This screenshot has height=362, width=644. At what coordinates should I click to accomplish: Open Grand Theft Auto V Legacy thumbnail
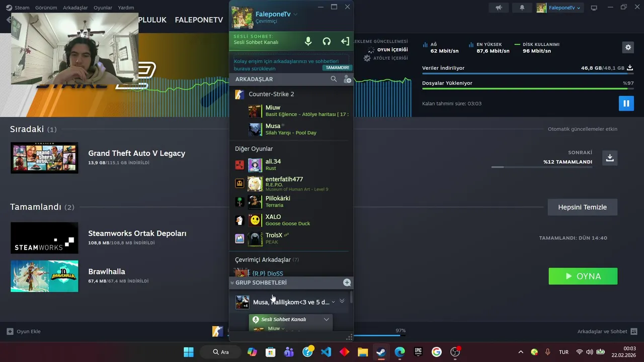[x=44, y=158]
